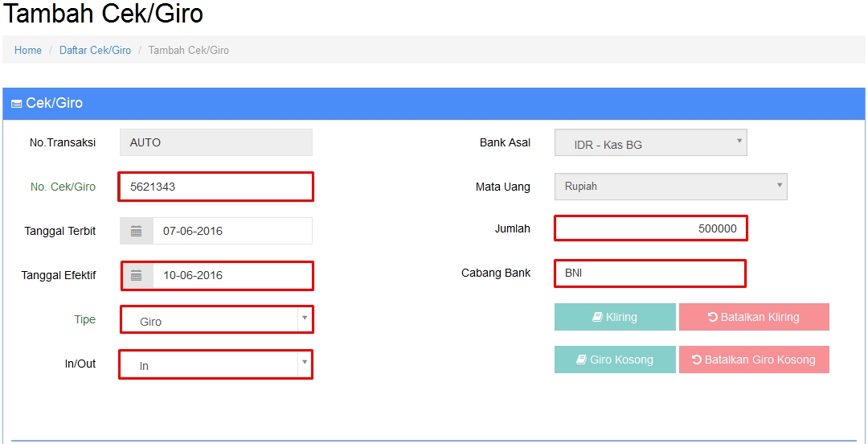Image resolution: width=868 pixels, height=444 pixels.
Task: Click Batalkan Giro Kosong button
Action: pos(753,360)
